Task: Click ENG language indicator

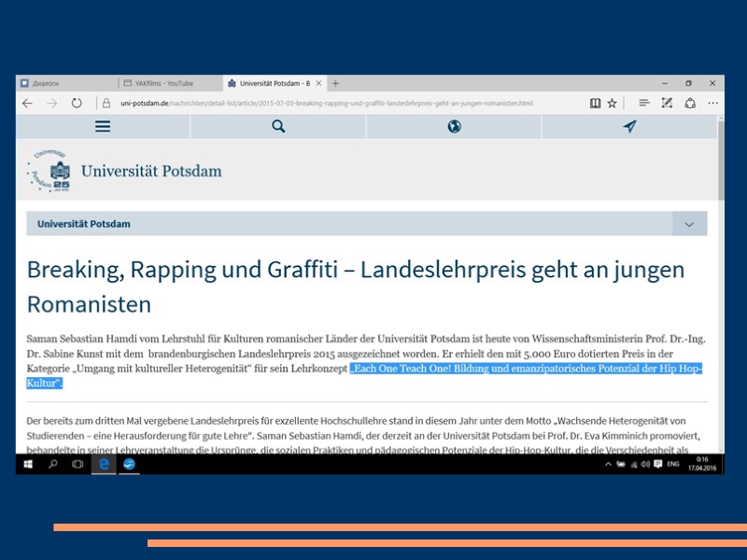Action: (673, 464)
